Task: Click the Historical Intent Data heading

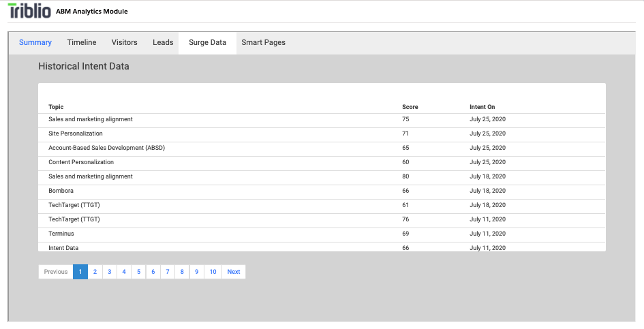Action: pyautogui.click(x=84, y=66)
